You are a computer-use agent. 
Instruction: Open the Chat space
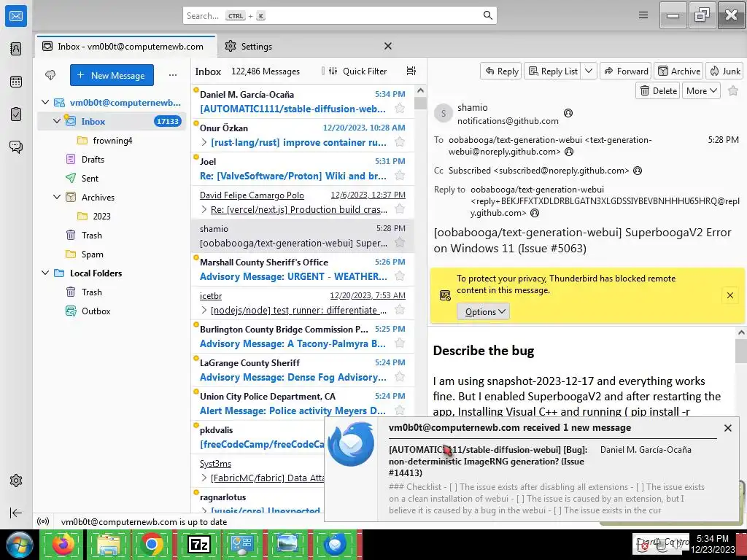coord(16,147)
